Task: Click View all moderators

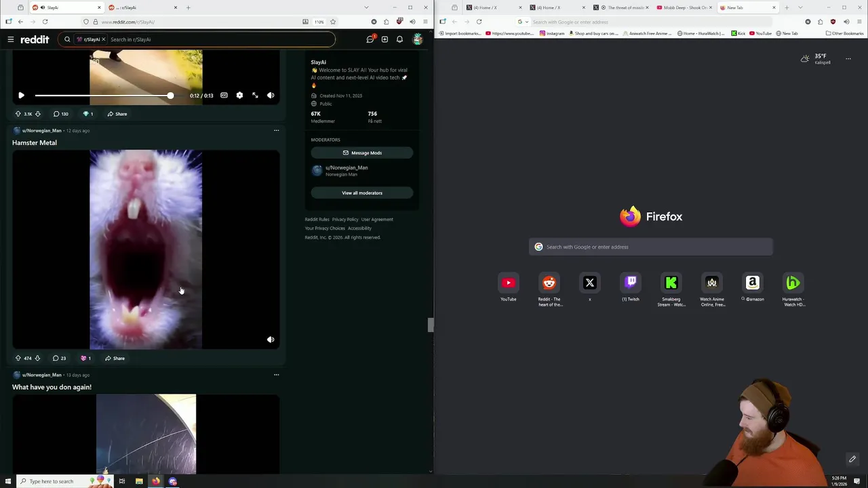Action: tap(362, 193)
